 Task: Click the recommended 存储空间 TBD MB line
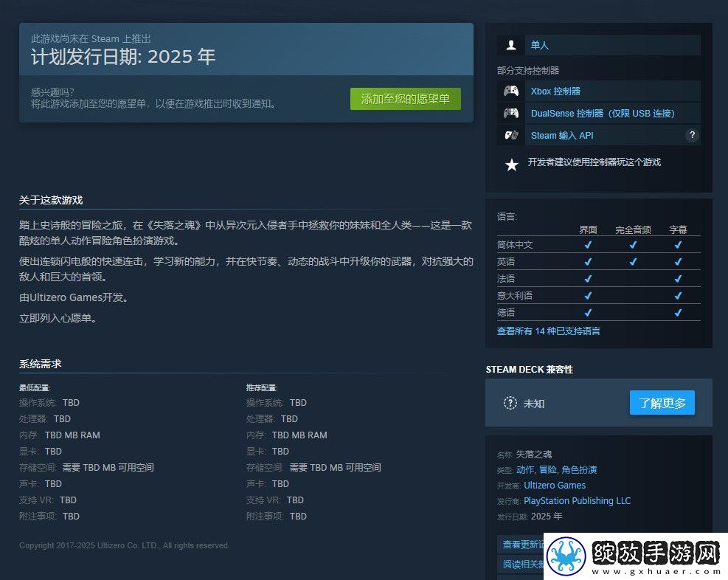coord(313,468)
